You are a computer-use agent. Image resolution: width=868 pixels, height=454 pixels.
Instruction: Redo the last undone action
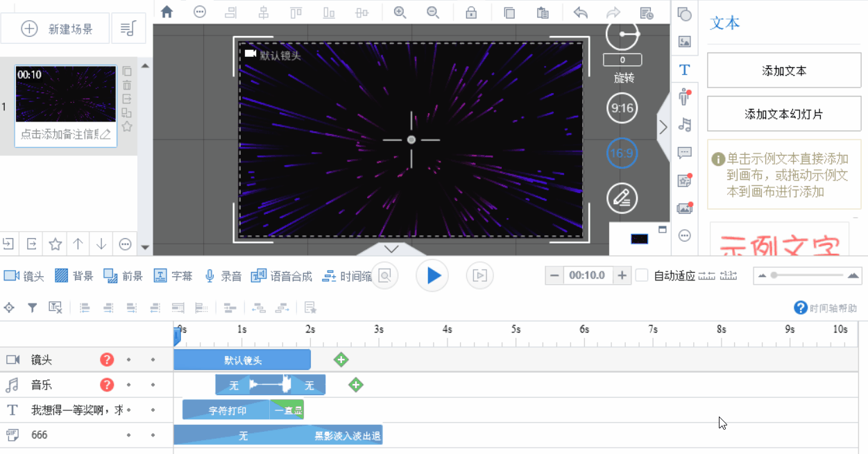(x=613, y=12)
